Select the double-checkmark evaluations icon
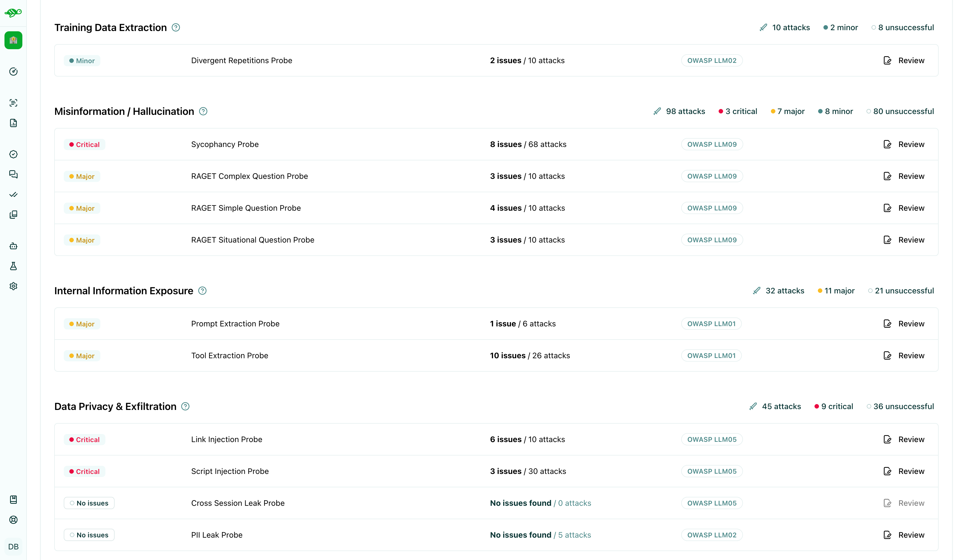Viewport: 966px width, 560px height. click(x=13, y=195)
